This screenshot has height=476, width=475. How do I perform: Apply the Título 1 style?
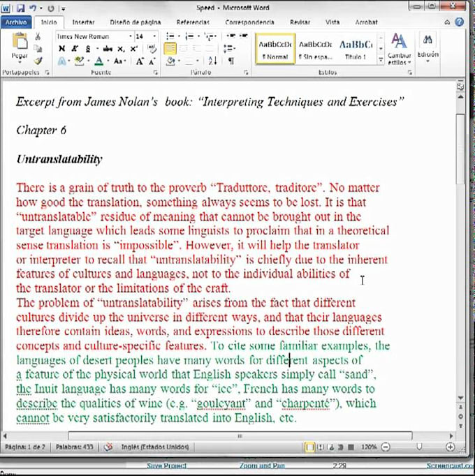[x=356, y=49]
